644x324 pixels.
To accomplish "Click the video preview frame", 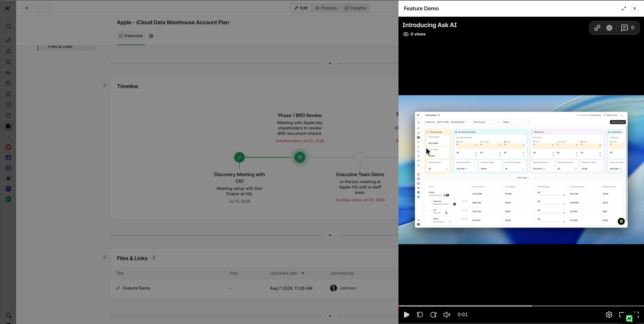I will click(x=521, y=170).
